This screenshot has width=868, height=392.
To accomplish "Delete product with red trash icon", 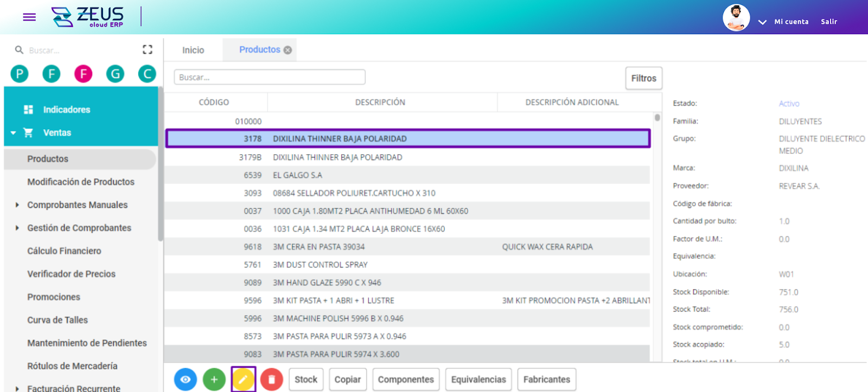I will pyautogui.click(x=272, y=380).
